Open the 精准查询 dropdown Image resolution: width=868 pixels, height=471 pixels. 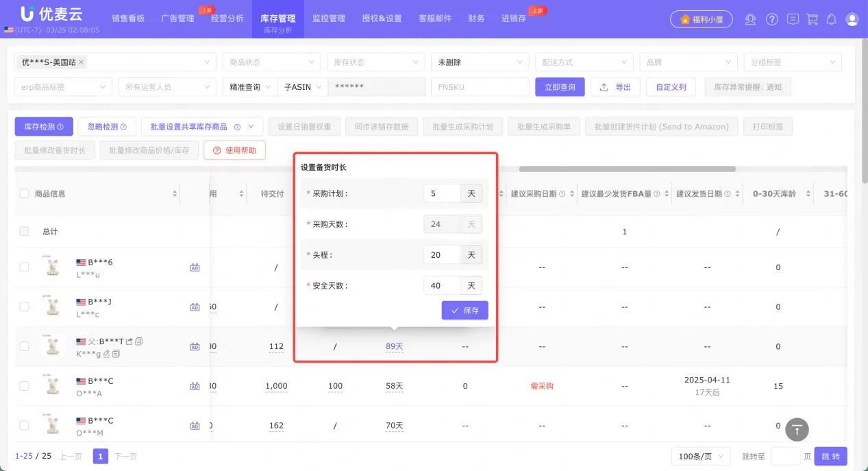pos(249,87)
